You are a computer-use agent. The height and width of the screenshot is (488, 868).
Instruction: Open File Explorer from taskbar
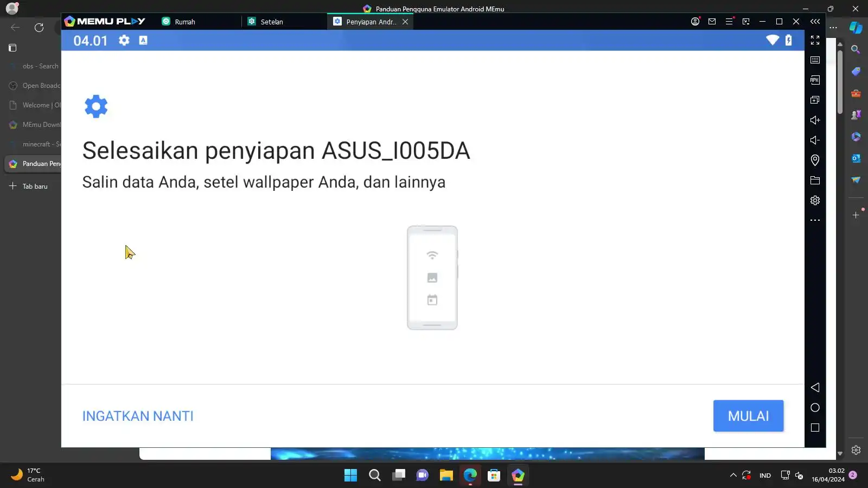coord(446,476)
